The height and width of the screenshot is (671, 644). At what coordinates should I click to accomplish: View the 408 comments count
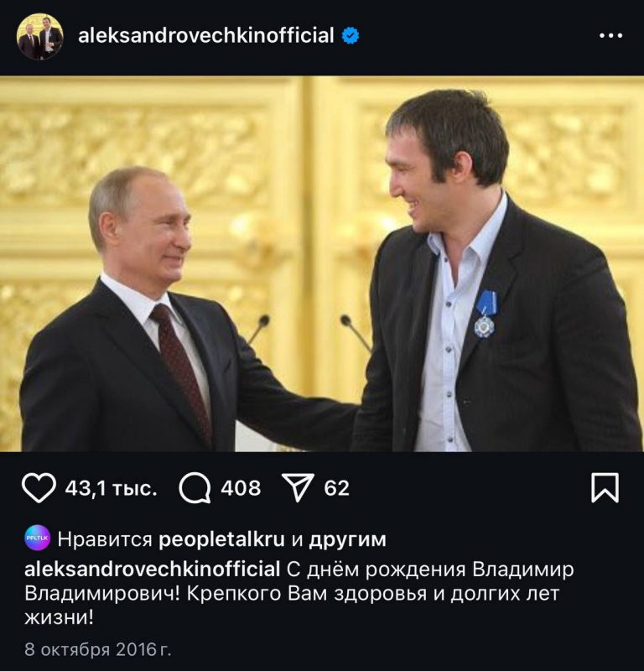click(x=241, y=488)
